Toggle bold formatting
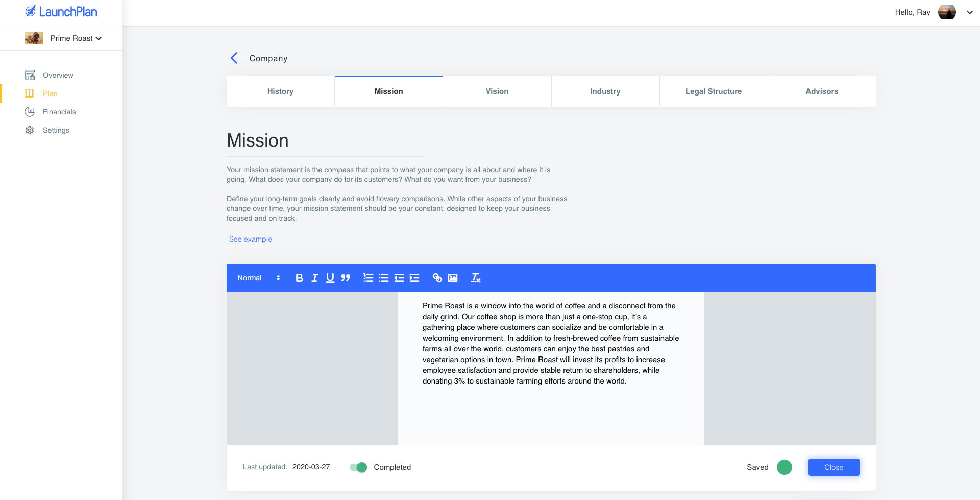 pyautogui.click(x=299, y=278)
